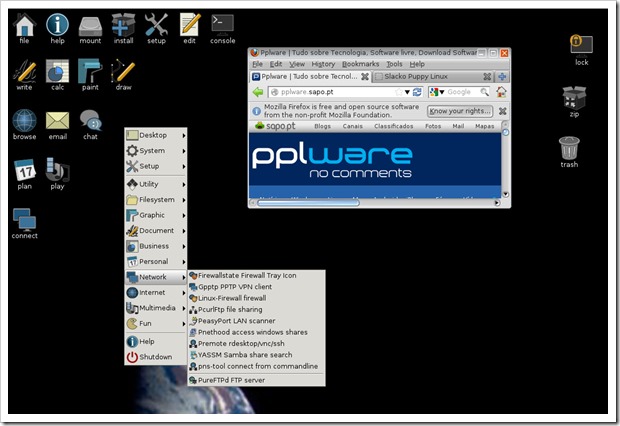Image resolution: width=620 pixels, height=426 pixels.
Task: Close the Slacko Puppy Linux tab
Action: click(487, 76)
